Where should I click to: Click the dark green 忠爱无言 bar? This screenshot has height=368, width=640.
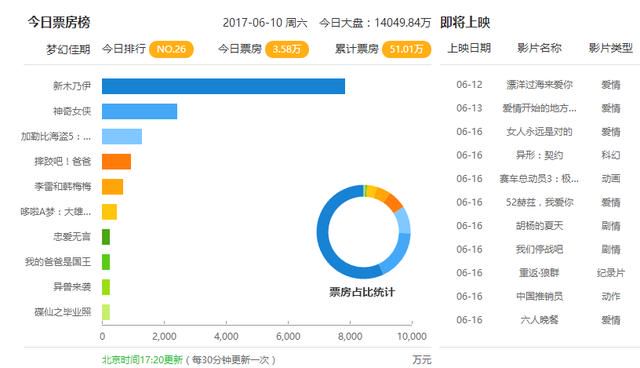click(x=106, y=237)
